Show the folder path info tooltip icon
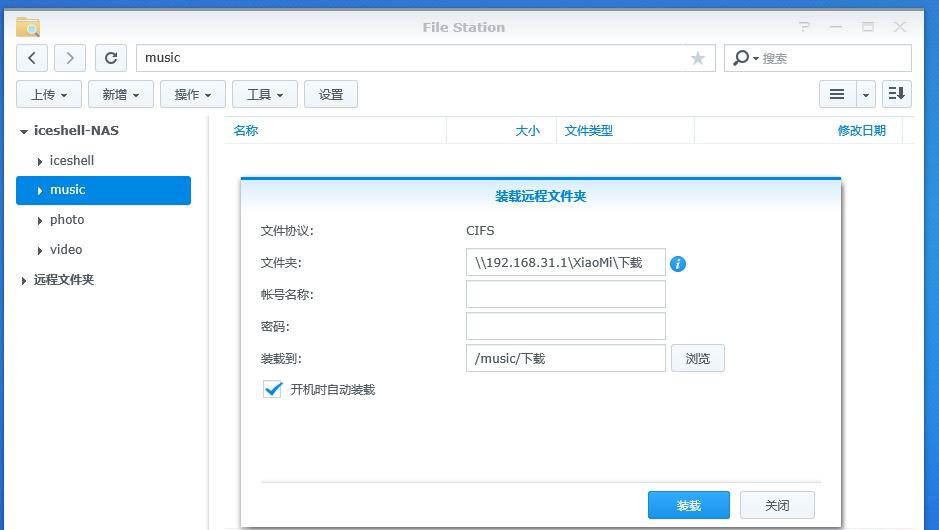Screen dimensions: 939x530 tap(678, 264)
